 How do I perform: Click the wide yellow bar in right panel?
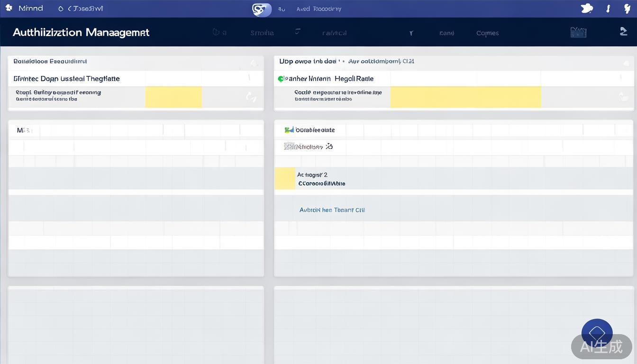465,97
